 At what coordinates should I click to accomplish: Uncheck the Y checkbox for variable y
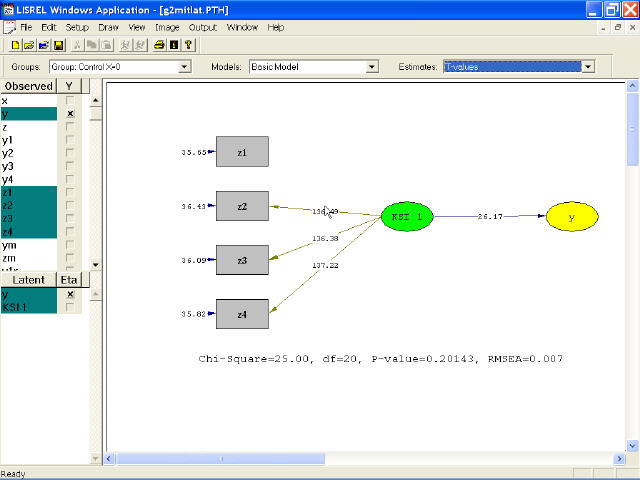(70, 114)
